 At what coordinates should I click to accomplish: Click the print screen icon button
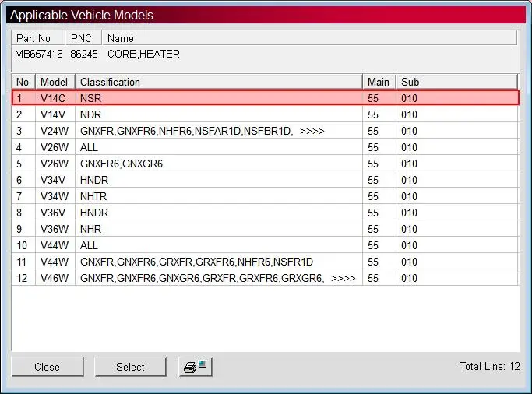click(196, 367)
